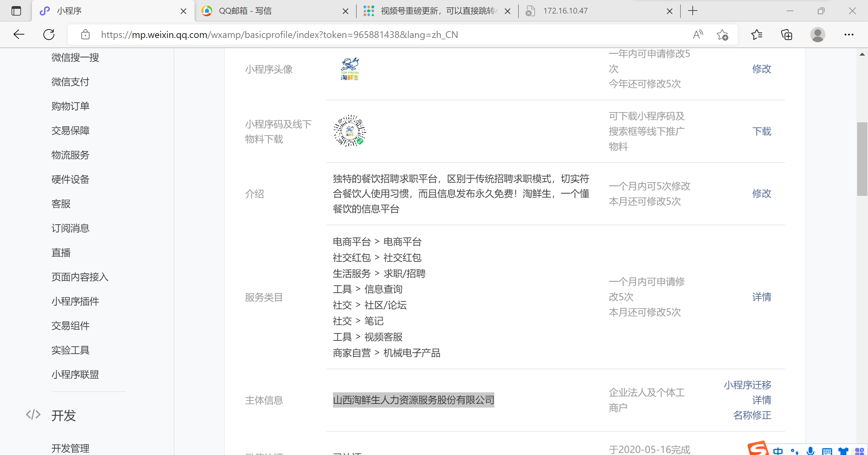868x455 pixels.
Task: Open a new browser tab
Action: (693, 11)
